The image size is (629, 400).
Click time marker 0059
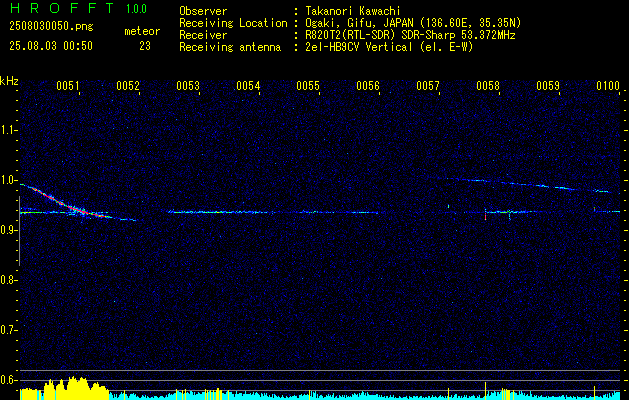pos(548,85)
